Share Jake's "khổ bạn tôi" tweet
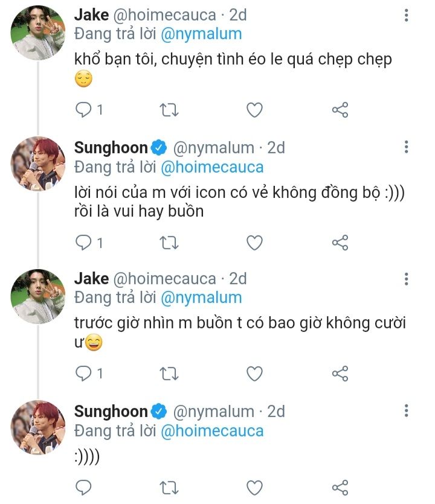Image resolution: width=435 pixels, height=504 pixels. [341, 110]
